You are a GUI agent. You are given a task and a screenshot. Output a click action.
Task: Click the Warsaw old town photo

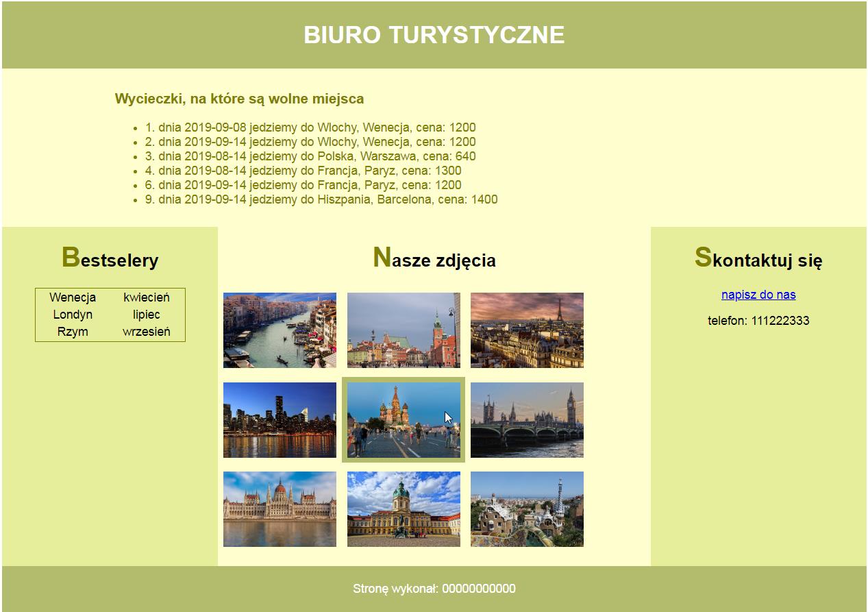point(404,330)
